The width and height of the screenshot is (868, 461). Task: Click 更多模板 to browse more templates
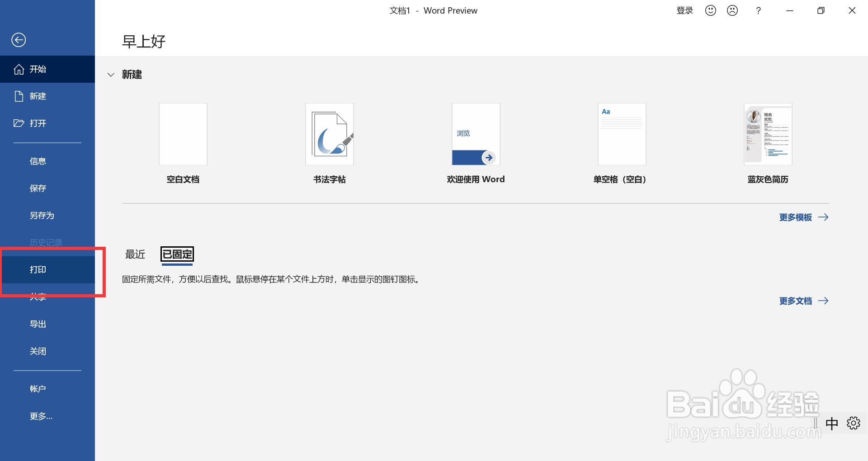pos(795,217)
